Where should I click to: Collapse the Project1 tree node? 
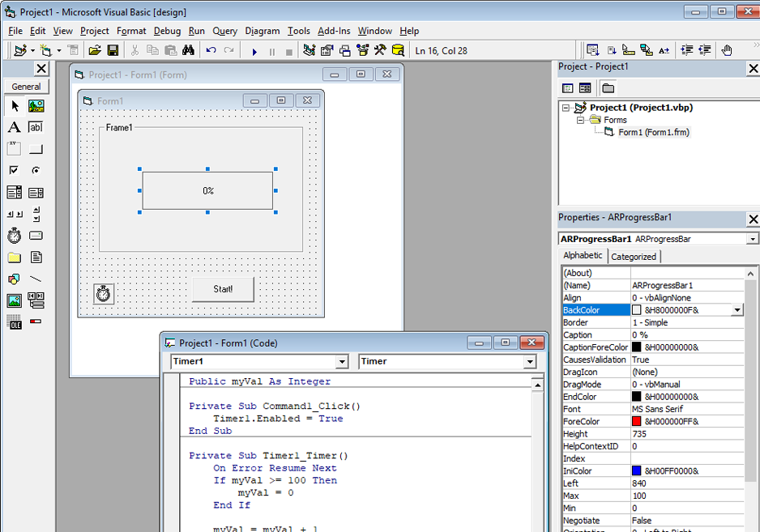coord(566,108)
